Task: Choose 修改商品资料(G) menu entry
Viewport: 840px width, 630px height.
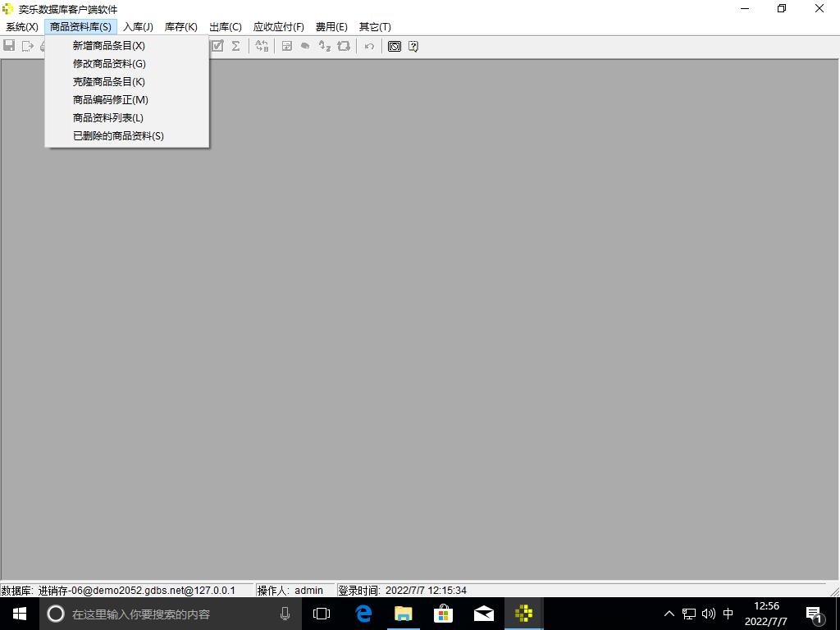Action: (x=109, y=64)
